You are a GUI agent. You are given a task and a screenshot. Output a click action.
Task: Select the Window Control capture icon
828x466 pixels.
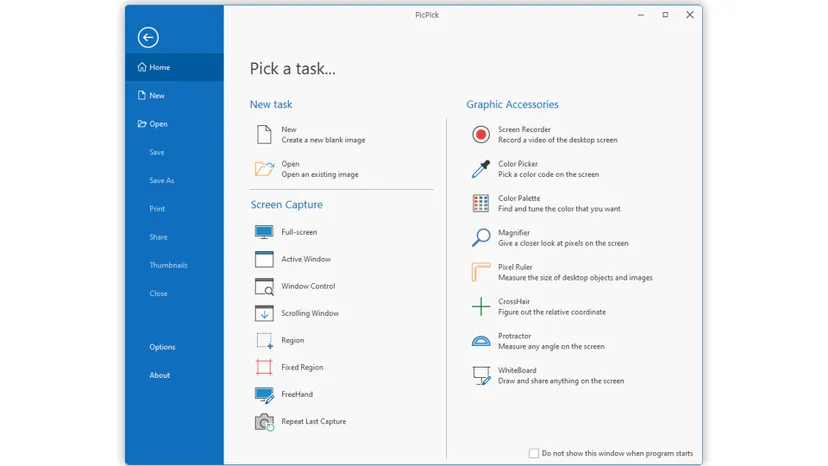coord(264,286)
